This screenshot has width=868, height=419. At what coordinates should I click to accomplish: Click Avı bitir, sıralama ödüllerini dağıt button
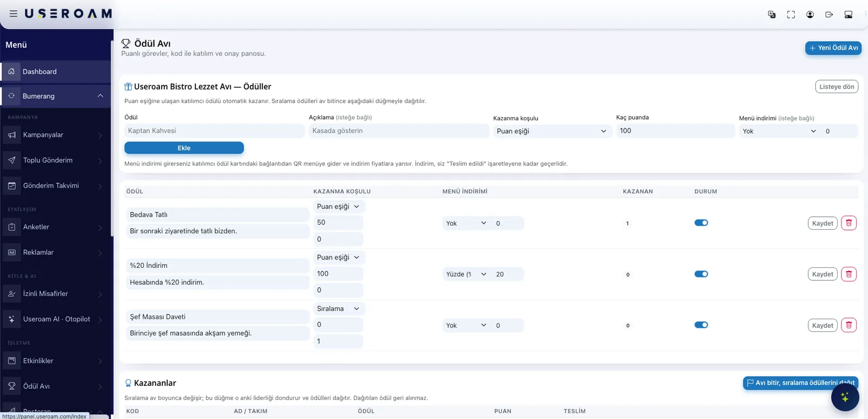(x=801, y=383)
